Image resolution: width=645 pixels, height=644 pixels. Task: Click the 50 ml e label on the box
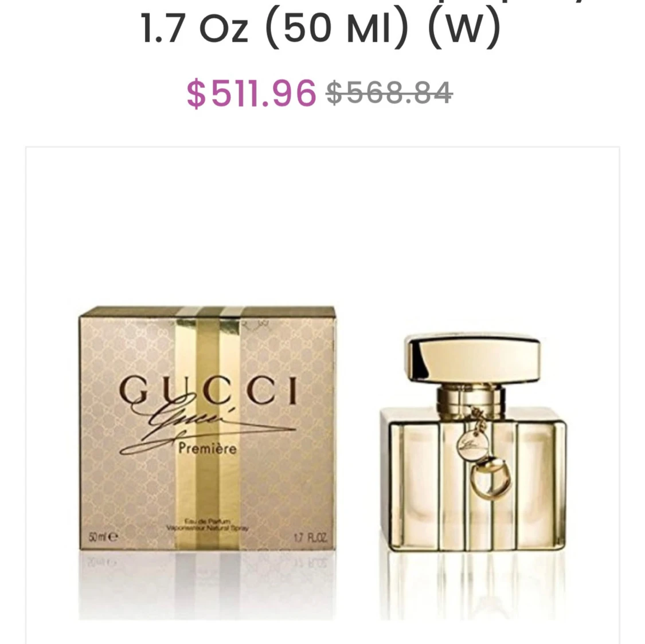tap(103, 537)
